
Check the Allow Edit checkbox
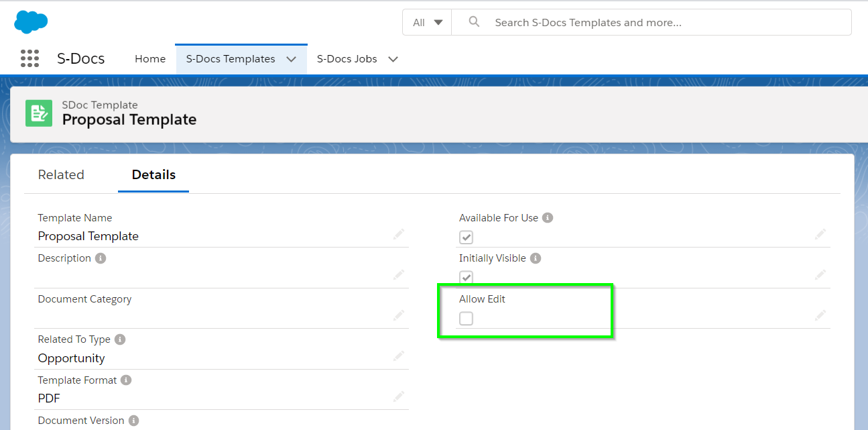[466, 318]
